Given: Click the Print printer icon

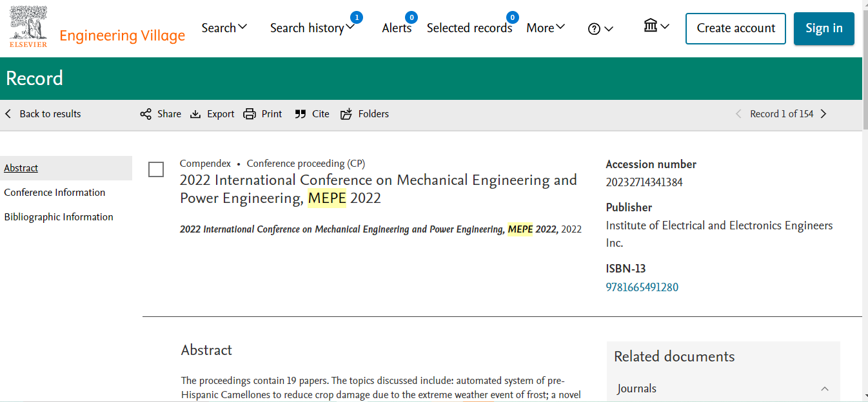Looking at the screenshot, I should (x=250, y=114).
